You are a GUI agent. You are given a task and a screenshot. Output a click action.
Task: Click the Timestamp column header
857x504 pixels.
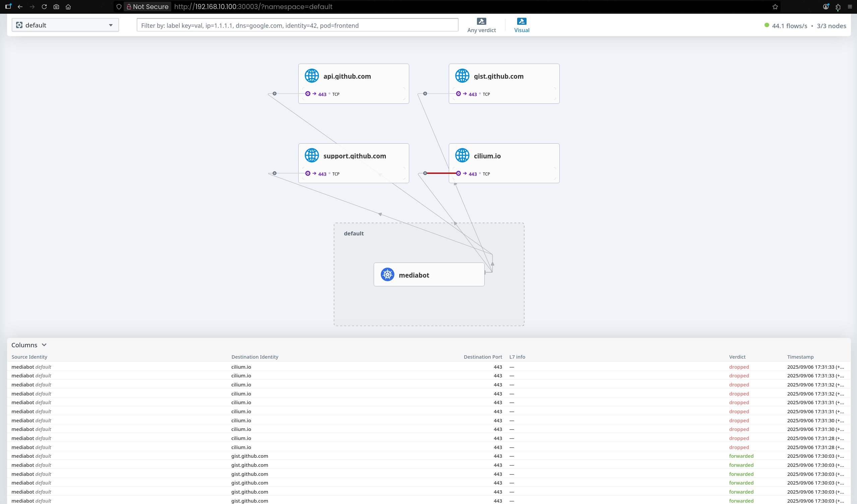[x=800, y=357]
